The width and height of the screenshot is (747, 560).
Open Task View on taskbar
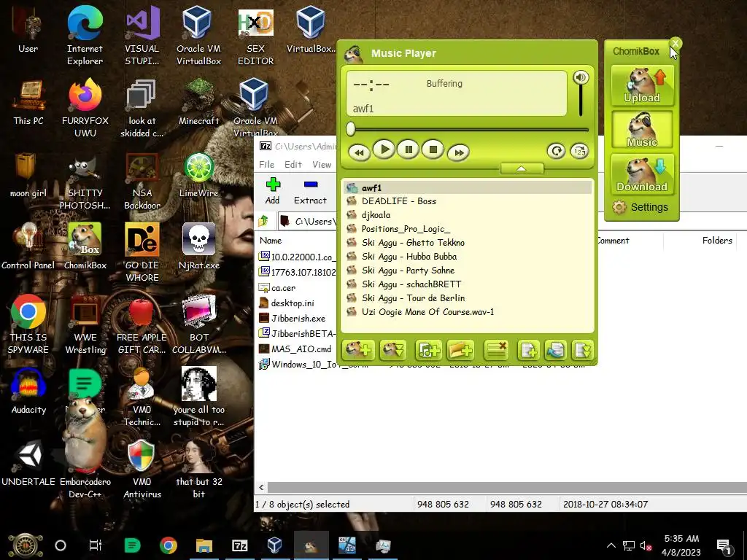click(96, 545)
